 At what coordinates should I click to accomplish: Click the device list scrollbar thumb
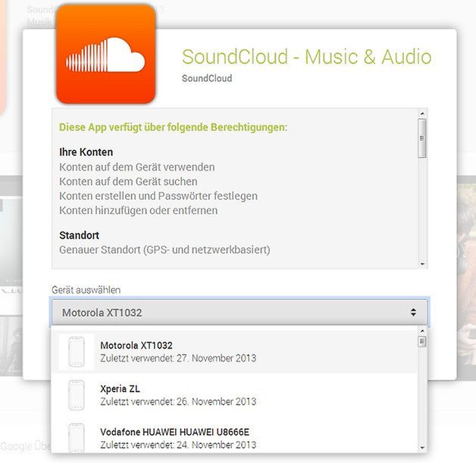click(x=422, y=342)
